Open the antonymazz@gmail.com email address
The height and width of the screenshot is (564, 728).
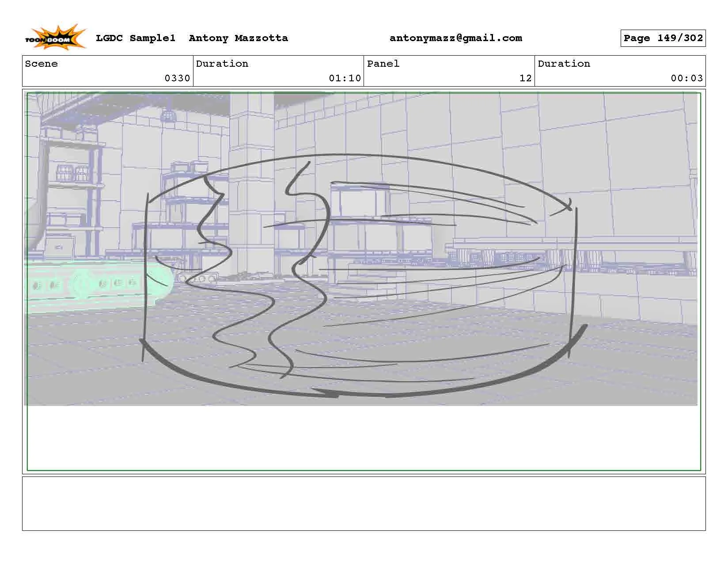pyautogui.click(x=456, y=38)
